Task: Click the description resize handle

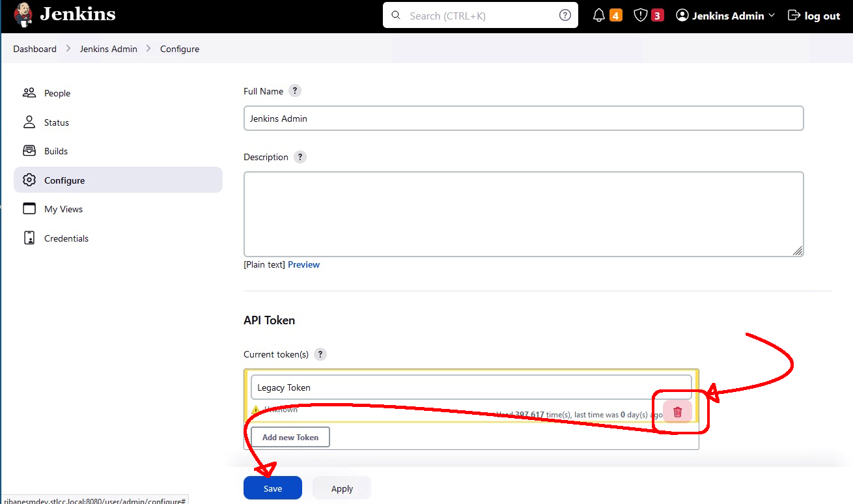Action: (x=798, y=251)
